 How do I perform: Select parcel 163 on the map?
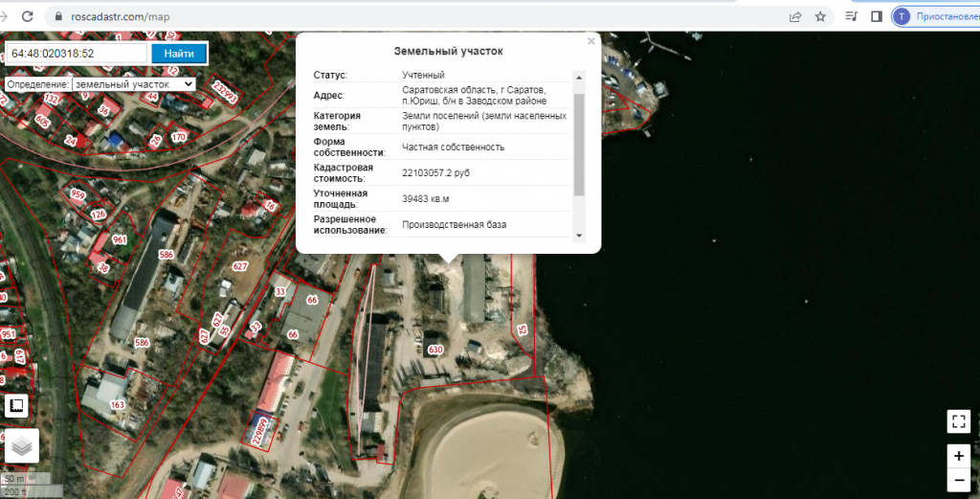(x=118, y=405)
